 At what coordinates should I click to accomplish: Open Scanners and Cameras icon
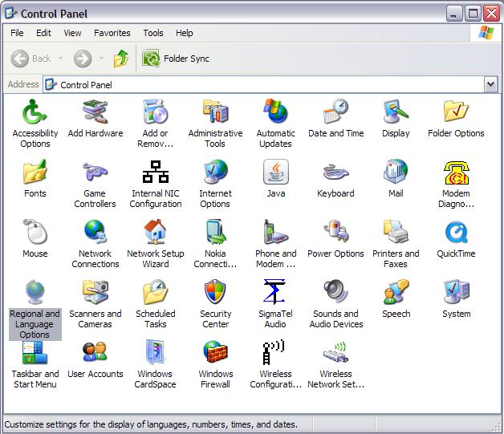tap(96, 292)
